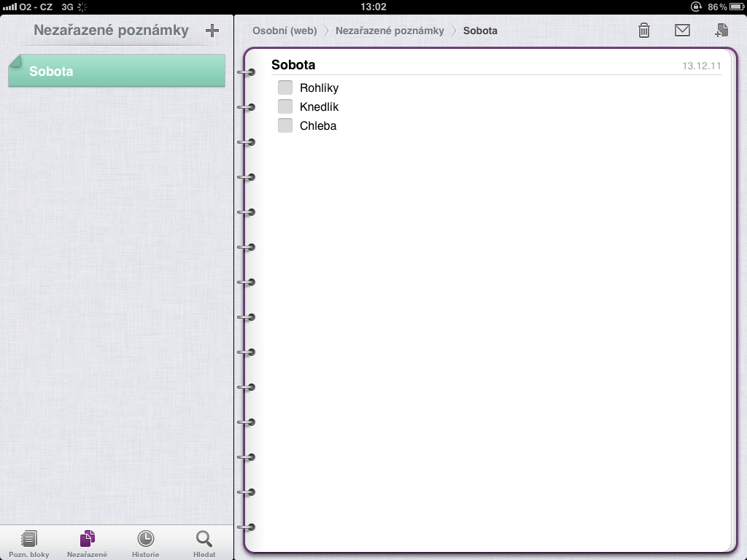The image size is (747, 560).
Task: Click the note date 13.12.11
Action: (702, 66)
